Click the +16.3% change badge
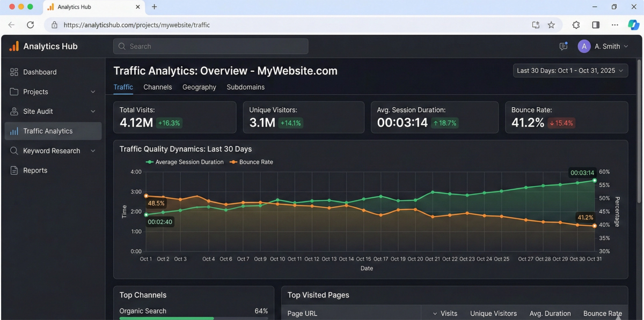644x320 pixels. click(169, 123)
